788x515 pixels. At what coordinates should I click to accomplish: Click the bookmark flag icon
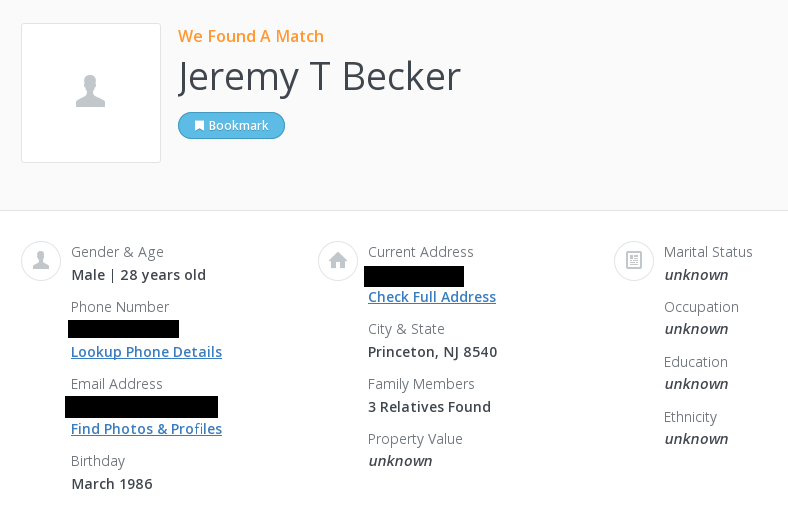coord(200,126)
